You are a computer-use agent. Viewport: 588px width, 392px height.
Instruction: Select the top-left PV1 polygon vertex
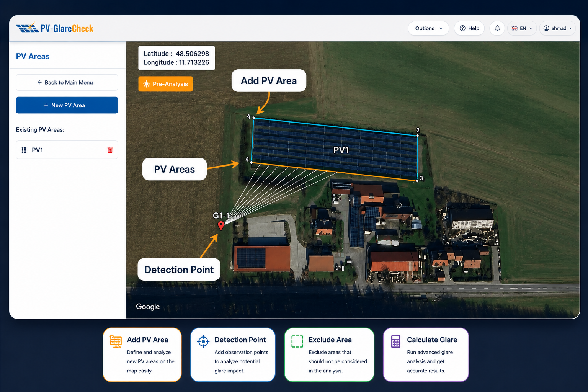[x=253, y=118]
